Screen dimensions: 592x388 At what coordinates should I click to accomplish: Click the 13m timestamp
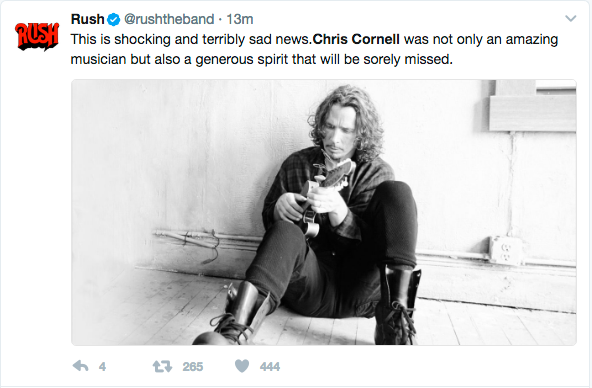[x=240, y=19]
